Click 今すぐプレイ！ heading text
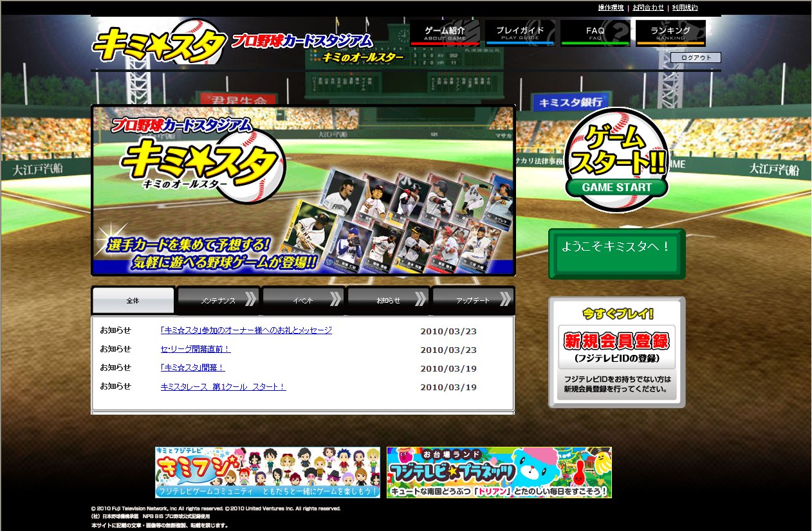This screenshot has height=531, width=812. 618,314
